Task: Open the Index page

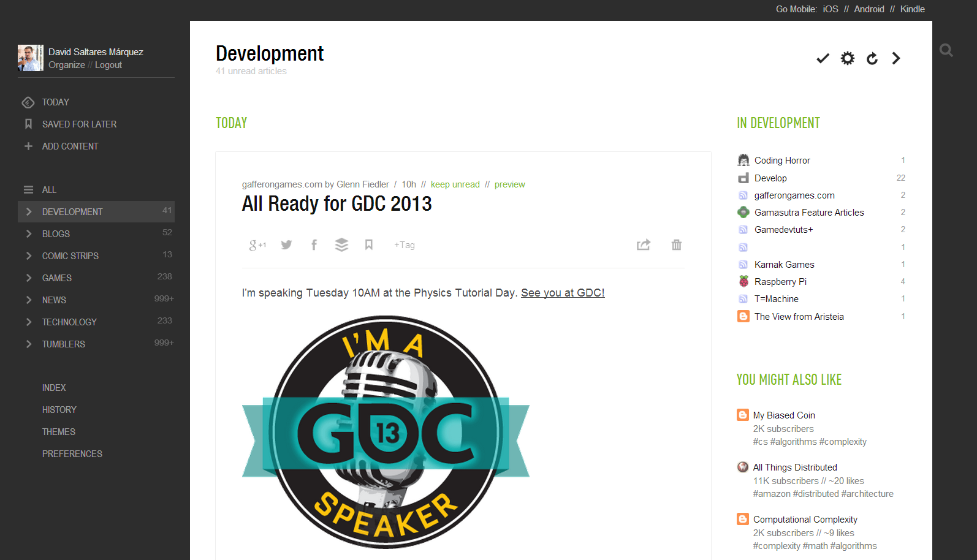Action: pos(54,388)
